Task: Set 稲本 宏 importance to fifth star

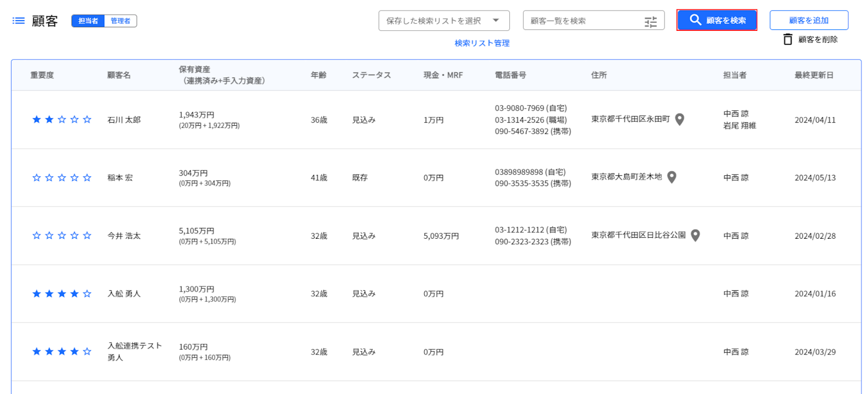Action: (87, 177)
